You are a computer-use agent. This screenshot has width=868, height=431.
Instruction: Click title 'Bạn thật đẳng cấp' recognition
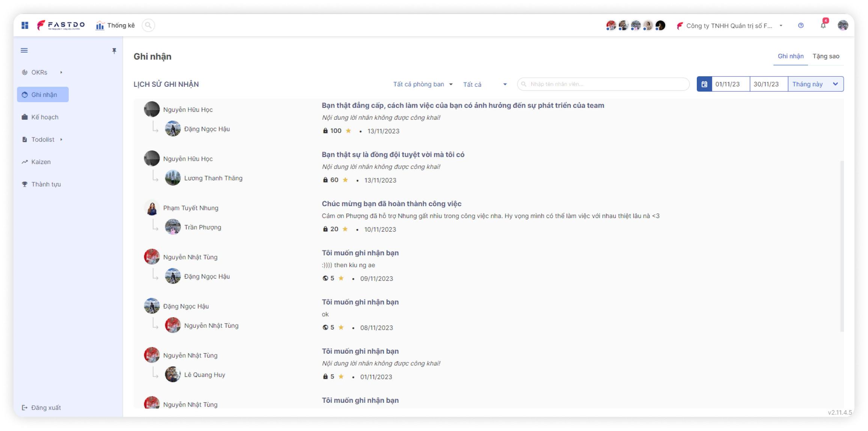point(463,105)
